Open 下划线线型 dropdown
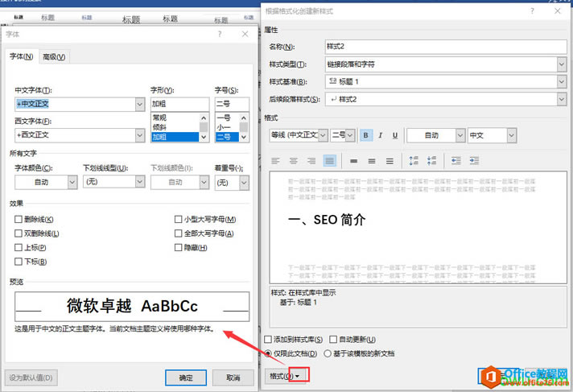The height and width of the screenshot is (392, 573). 140,182
